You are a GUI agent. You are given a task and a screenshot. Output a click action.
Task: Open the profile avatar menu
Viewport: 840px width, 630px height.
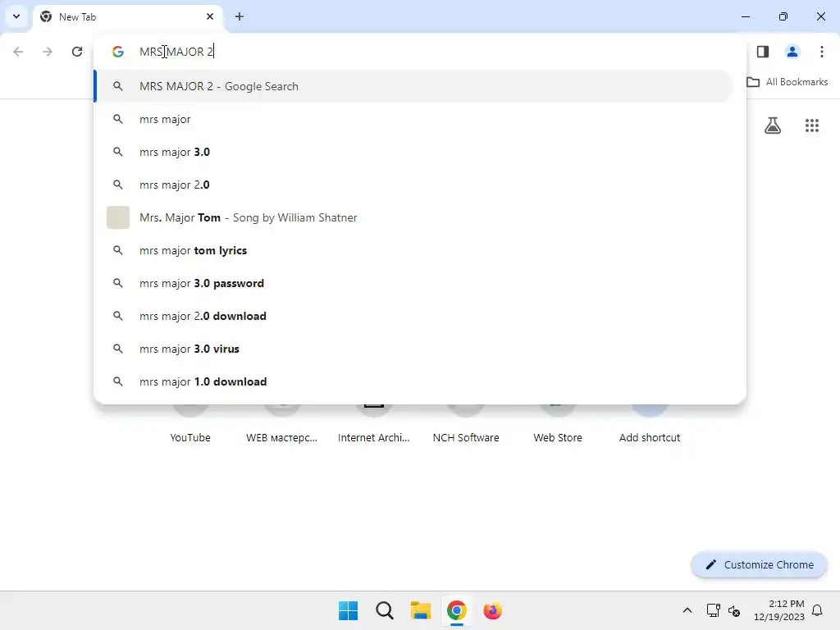(792, 52)
